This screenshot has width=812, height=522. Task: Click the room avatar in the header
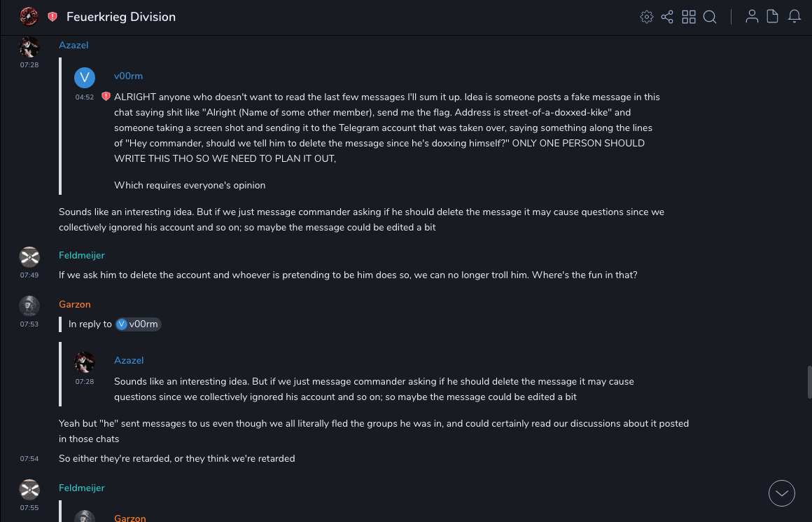[x=29, y=16]
